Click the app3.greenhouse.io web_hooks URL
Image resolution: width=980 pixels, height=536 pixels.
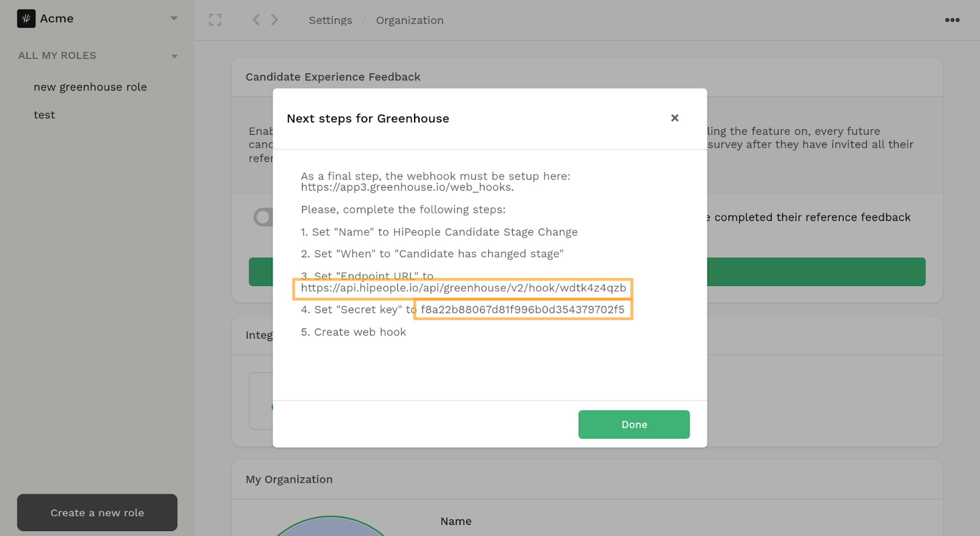pos(407,187)
